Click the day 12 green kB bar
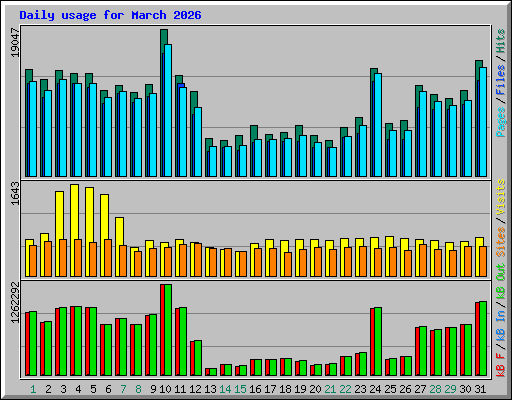Image resolution: width=512 pixels, height=400 pixels. click(198, 358)
